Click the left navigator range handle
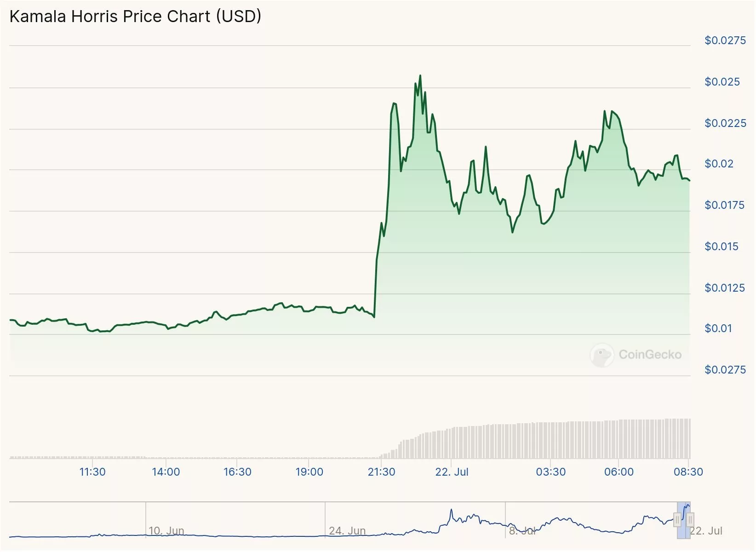Image resolution: width=756 pixels, height=552 pixels. pyautogui.click(x=677, y=520)
